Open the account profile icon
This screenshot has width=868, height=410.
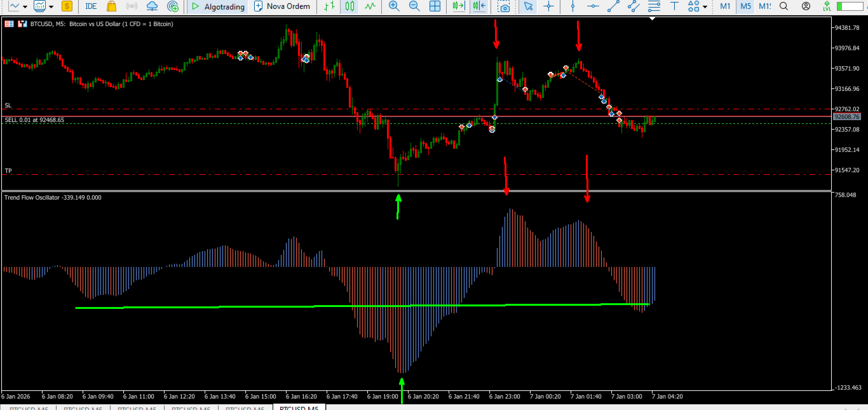(x=806, y=6)
